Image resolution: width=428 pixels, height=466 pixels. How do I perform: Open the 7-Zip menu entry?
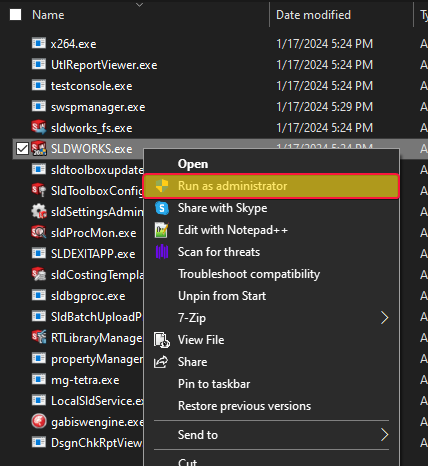(x=271, y=318)
